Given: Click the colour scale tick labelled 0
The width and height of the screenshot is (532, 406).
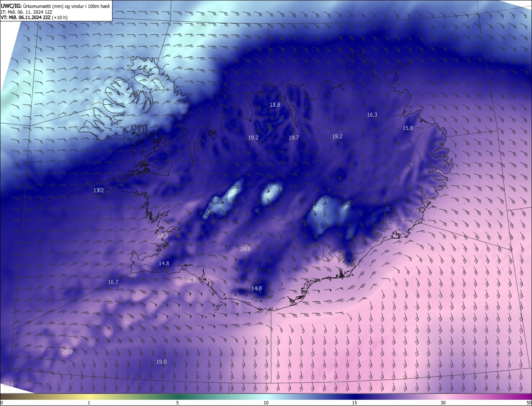Looking at the screenshot, I should [x=2, y=403].
